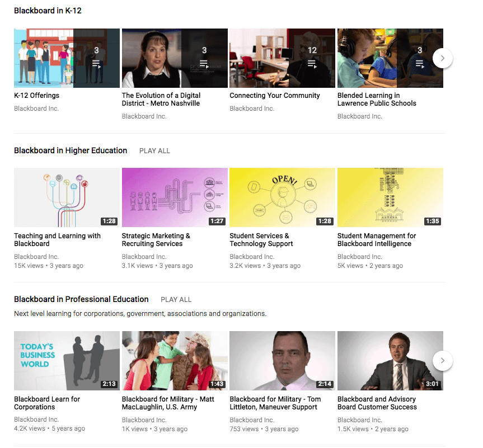Open the military family thumbnail for Matt MacLaughlin
This screenshot has width=483, height=448.
(175, 361)
